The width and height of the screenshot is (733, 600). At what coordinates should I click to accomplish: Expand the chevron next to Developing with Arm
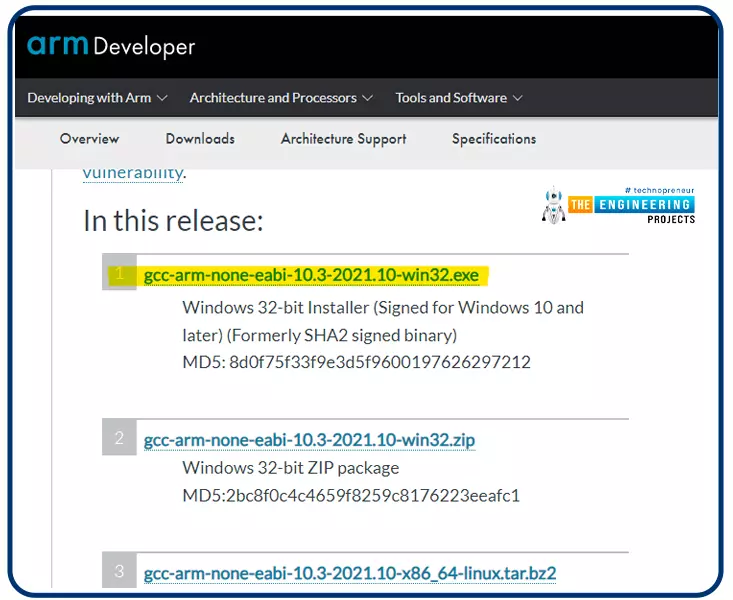163,98
